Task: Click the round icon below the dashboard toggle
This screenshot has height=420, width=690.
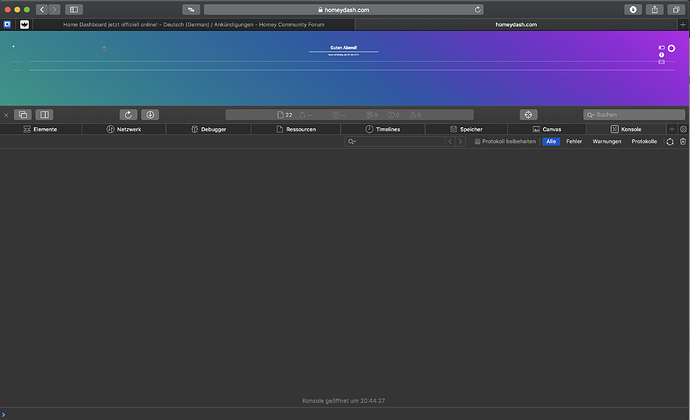Action: pyautogui.click(x=661, y=55)
